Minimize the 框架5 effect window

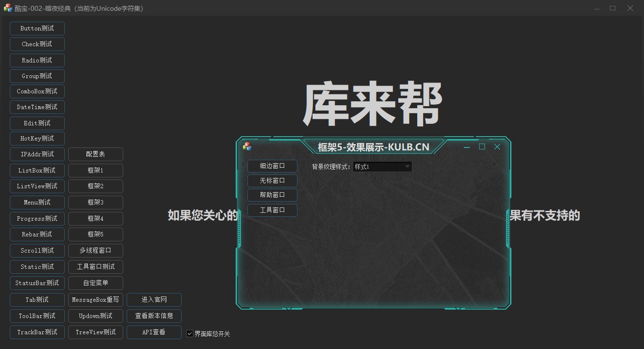(x=467, y=147)
